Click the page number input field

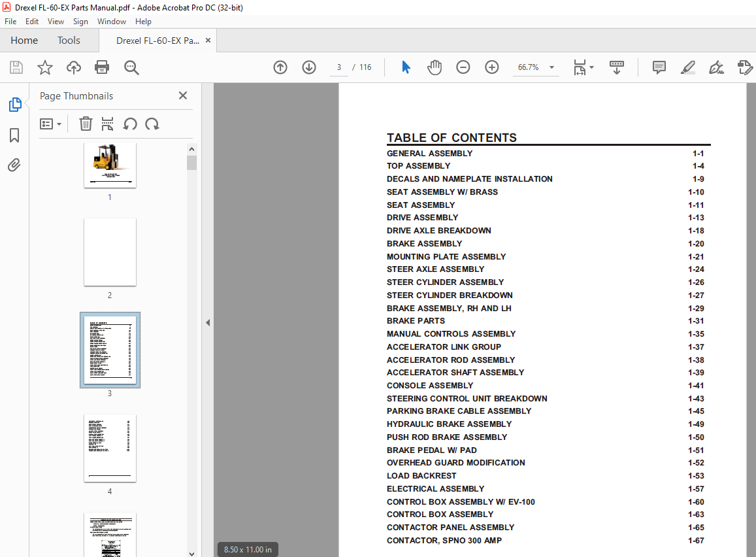coord(339,67)
